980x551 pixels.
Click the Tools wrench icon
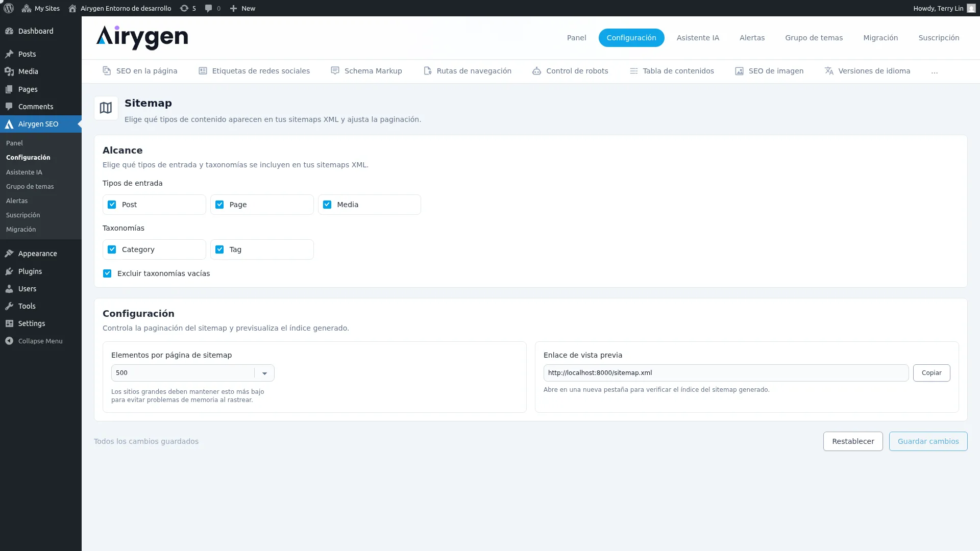[9, 306]
